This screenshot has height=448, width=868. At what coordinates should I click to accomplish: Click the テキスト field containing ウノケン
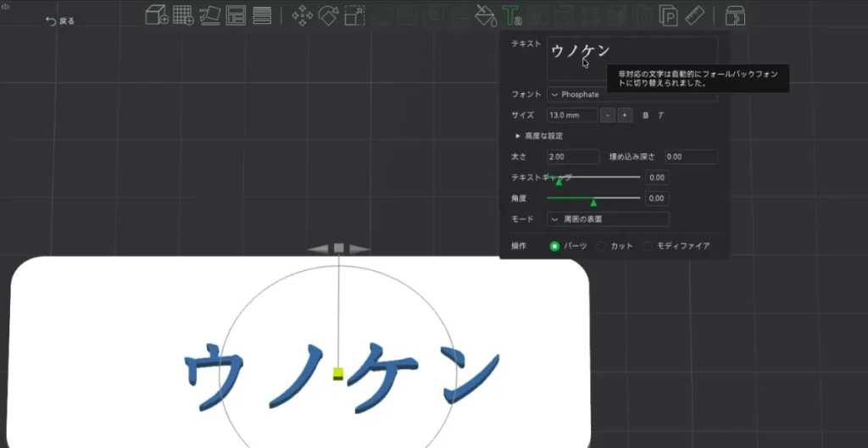632,59
